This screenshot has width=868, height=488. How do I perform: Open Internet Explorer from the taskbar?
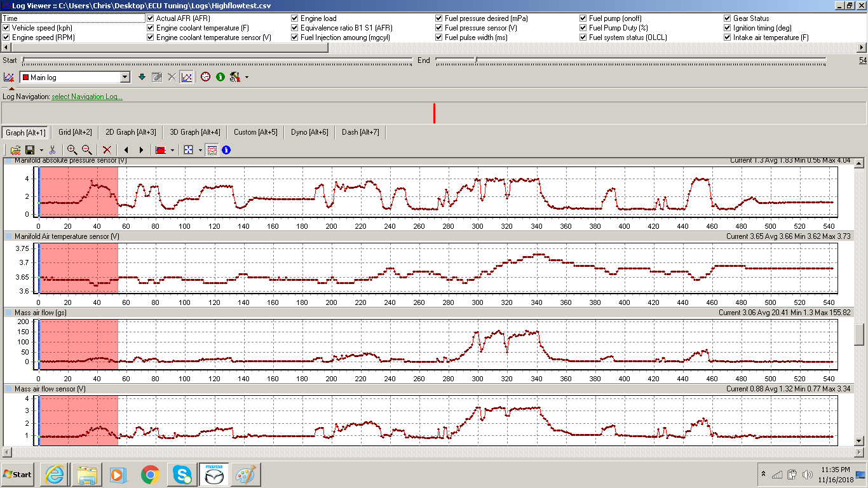55,475
